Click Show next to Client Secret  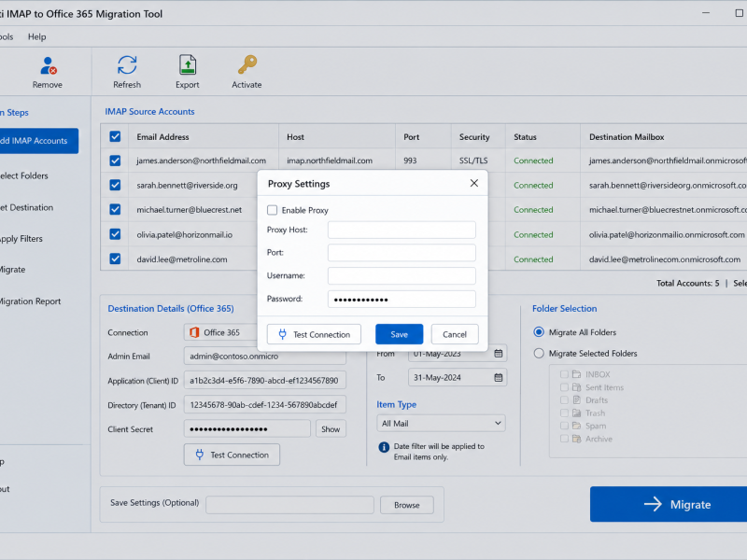(331, 429)
